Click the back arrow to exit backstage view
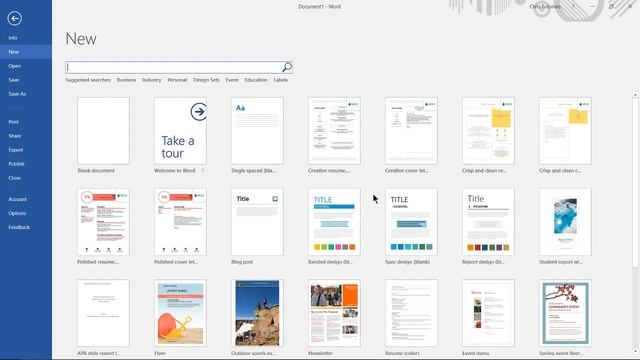The image size is (640, 360). [x=14, y=18]
